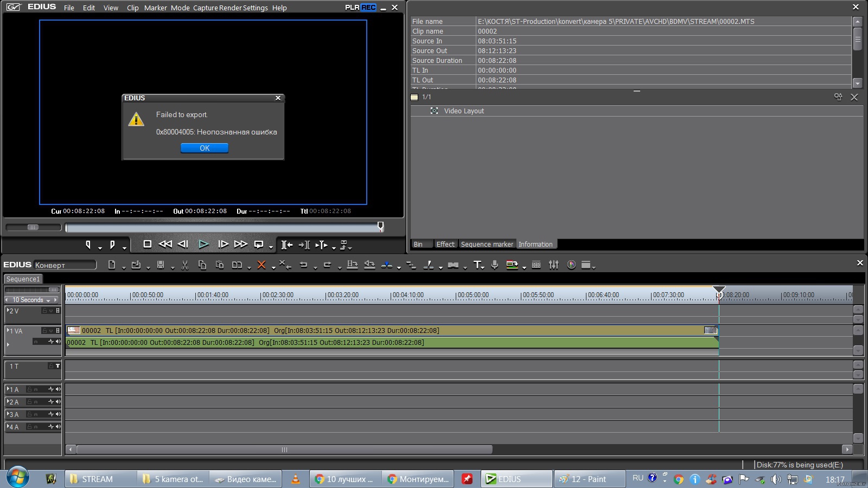This screenshot has height=488, width=868.
Task: Open the Loop playback options dropdown arrow
Action: (271, 247)
